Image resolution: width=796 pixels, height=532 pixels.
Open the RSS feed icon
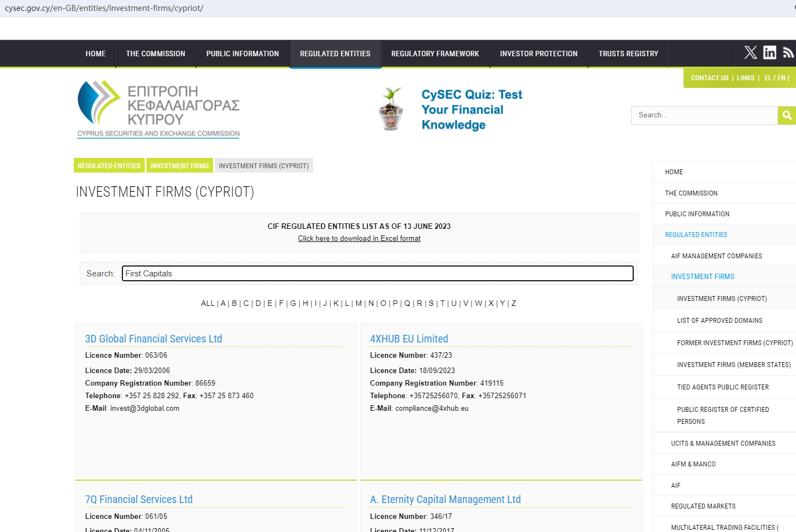pyautogui.click(x=788, y=52)
